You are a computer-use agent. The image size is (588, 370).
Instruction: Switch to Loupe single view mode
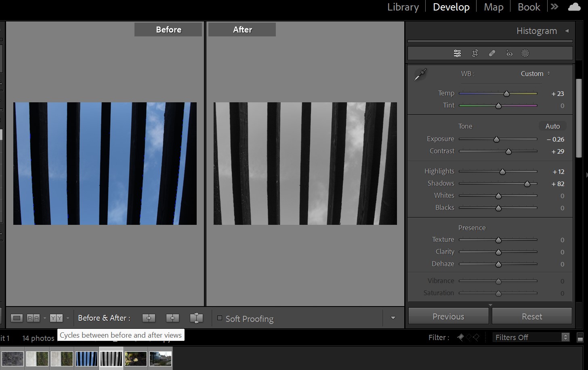(x=17, y=318)
